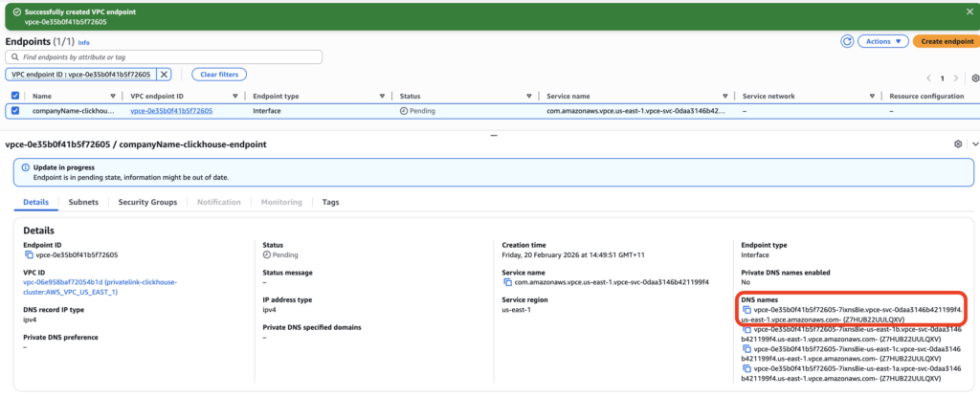Sort by the Name column arrow
Screen dimensions: 980x397
[113, 96]
